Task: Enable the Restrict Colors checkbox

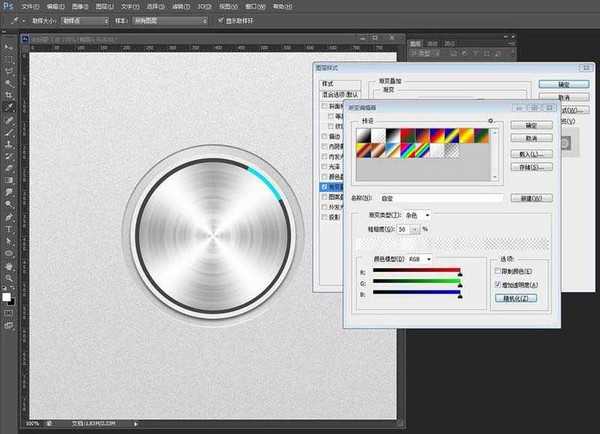Action: pos(499,270)
